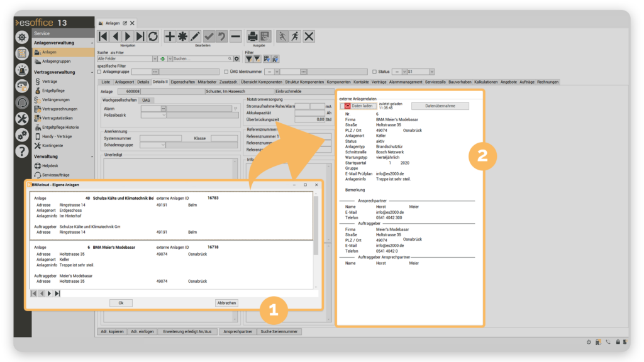644x362 pixels.
Task: Enable the ÜAG Identnummer filter checkbox
Action: (226, 72)
